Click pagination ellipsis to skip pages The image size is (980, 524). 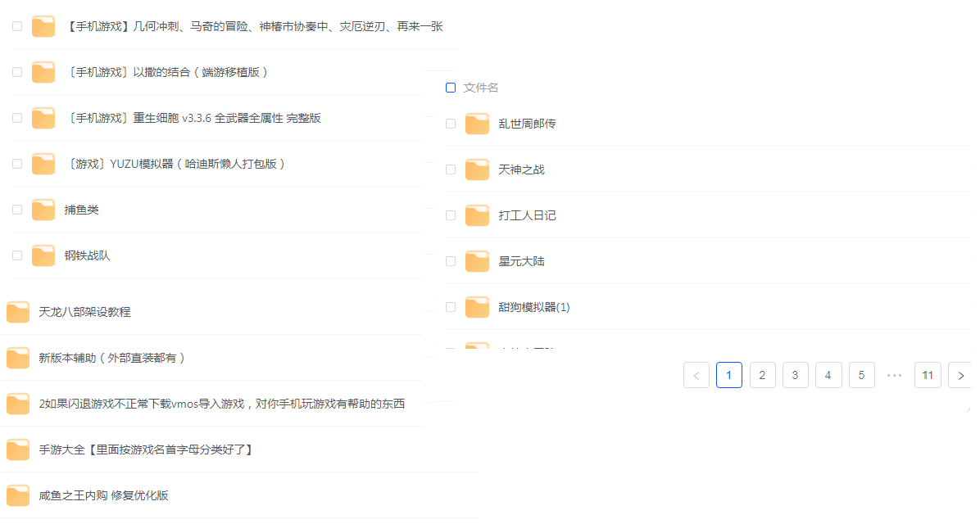point(895,375)
